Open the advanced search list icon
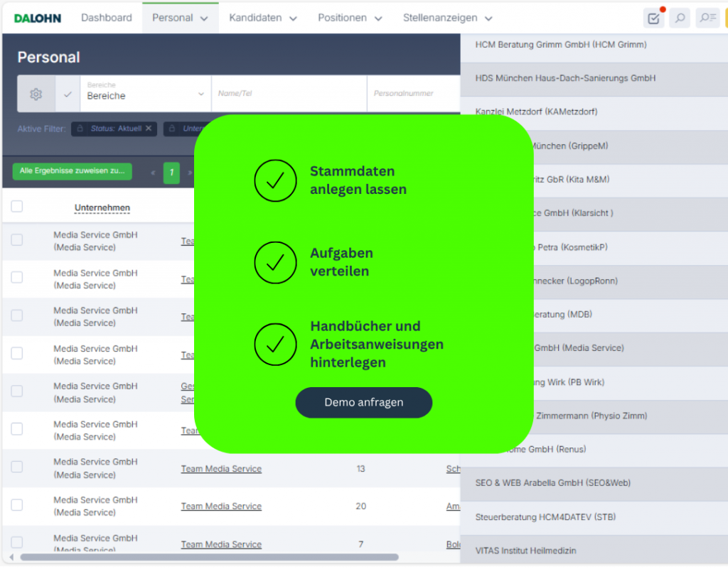Viewport: 728px width, 569px height. [x=707, y=18]
